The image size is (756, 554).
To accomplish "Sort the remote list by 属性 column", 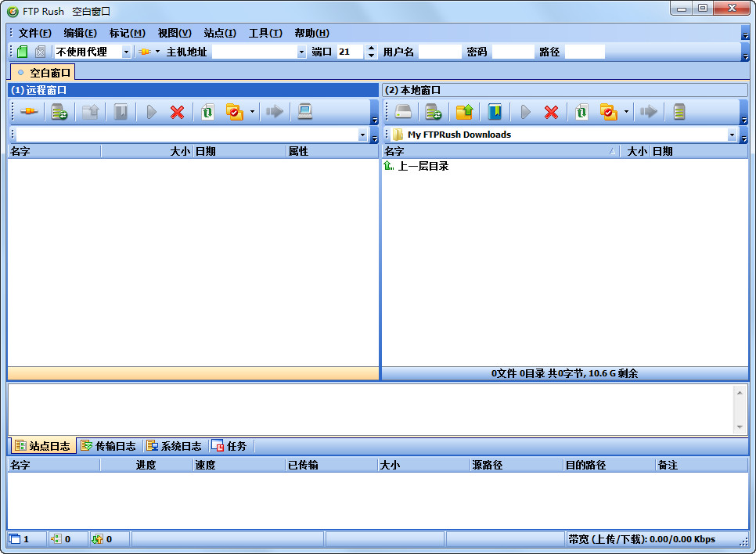I will [332, 151].
